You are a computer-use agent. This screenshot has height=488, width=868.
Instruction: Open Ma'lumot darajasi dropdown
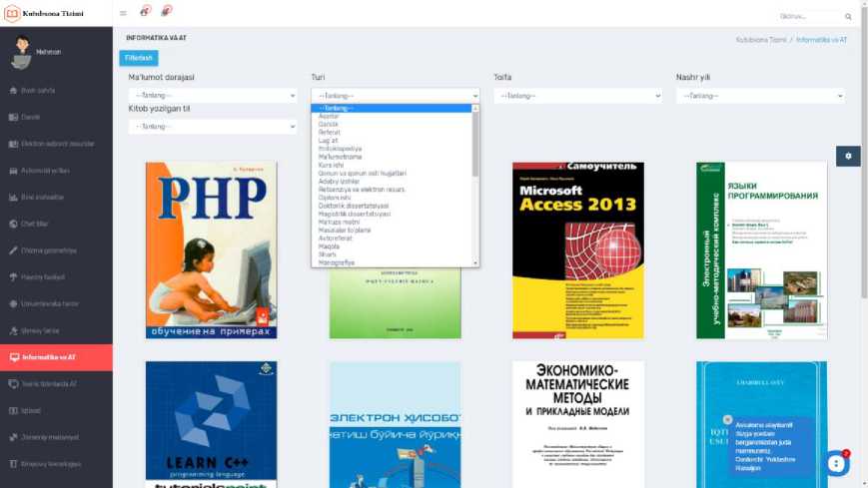[213, 96]
